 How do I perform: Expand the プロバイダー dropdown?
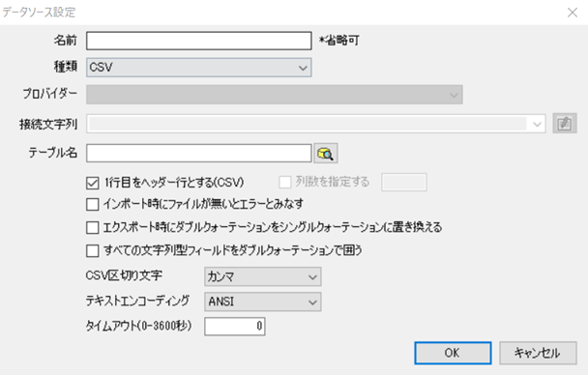tap(274, 95)
